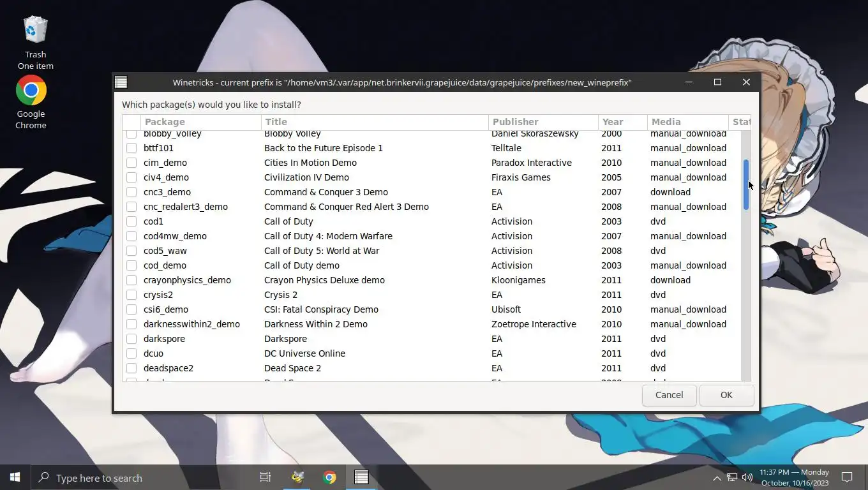
Task: Tick the cnc3_demo checkbox
Action: coord(131,192)
